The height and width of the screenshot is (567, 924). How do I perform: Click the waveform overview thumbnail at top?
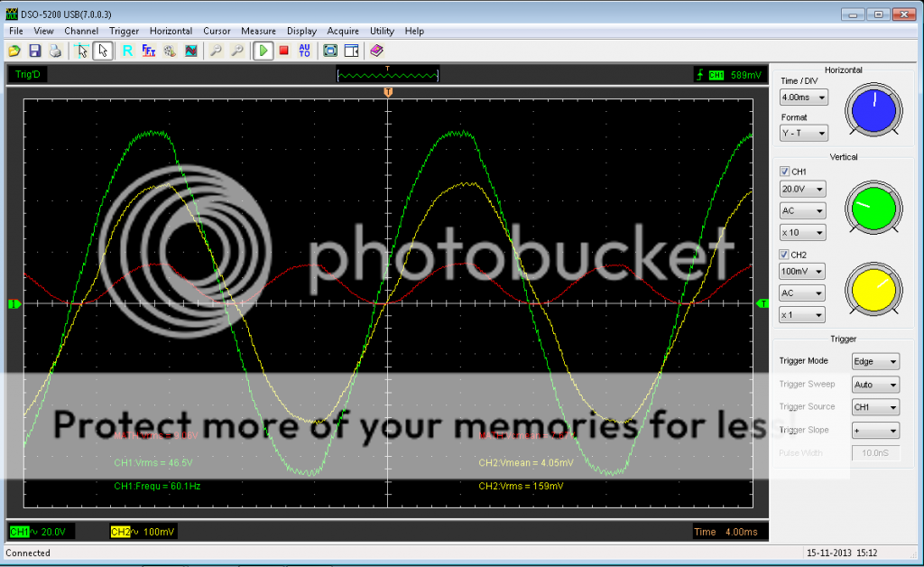tap(388, 74)
